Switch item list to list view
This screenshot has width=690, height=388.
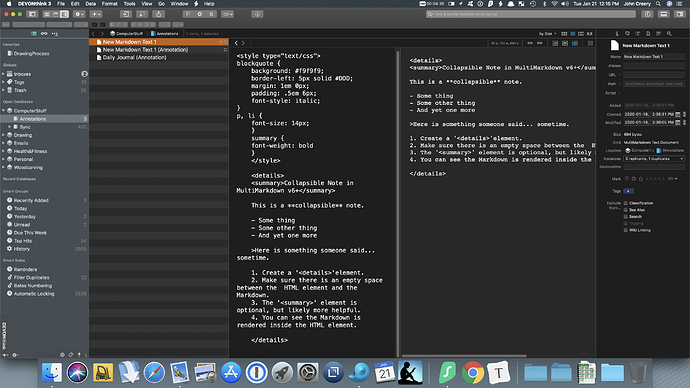573,33
